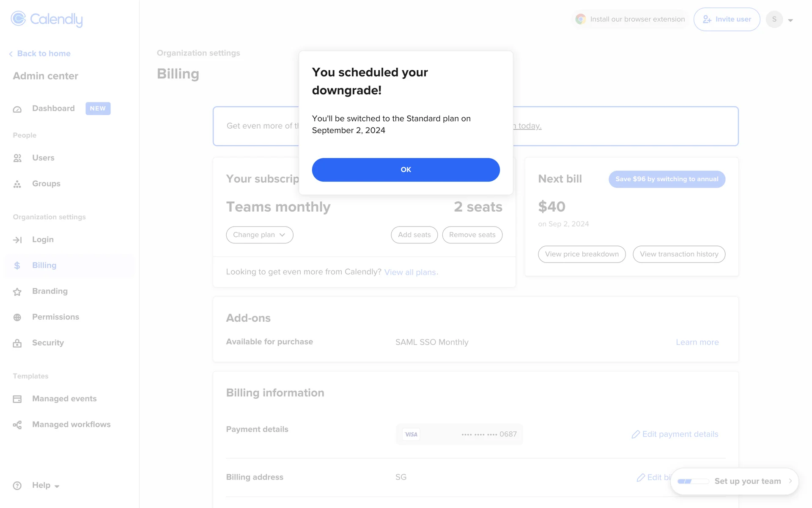Click the Invite user button
Image resolution: width=812 pixels, height=508 pixels.
(x=727, y=19)
